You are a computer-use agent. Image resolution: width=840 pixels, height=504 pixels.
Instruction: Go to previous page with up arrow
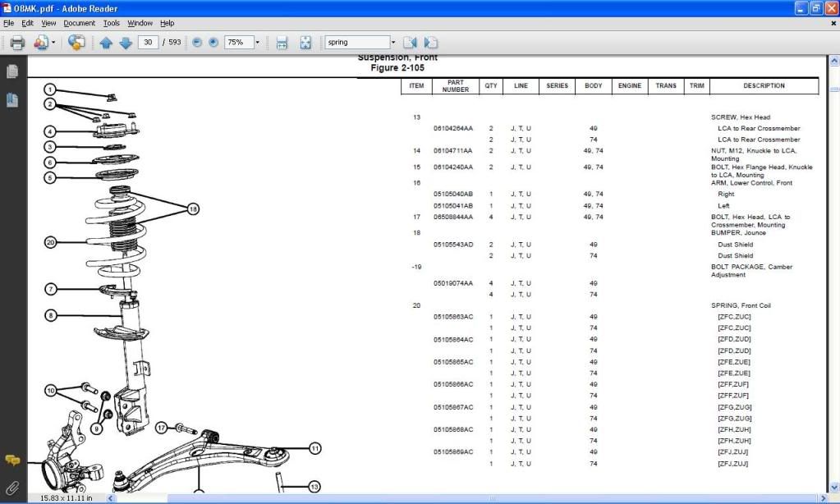click(x=106, y=43)
